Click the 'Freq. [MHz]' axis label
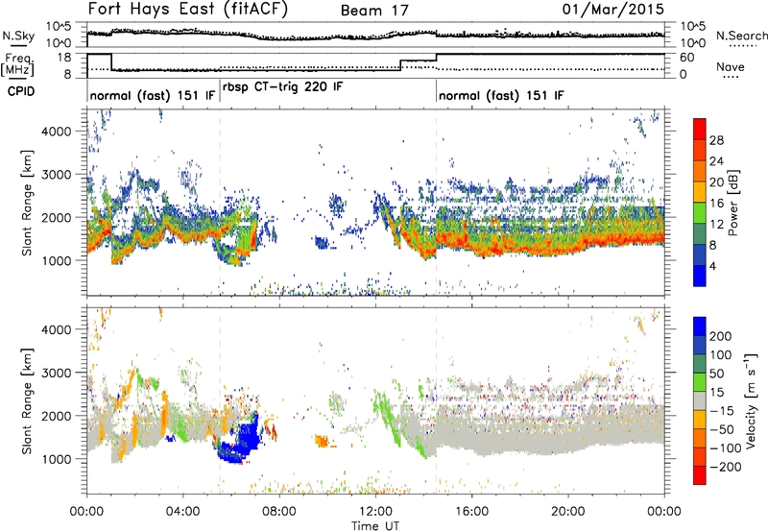This screenshot has width=768, height=532. pyautogui.click(x=17, y=65)
